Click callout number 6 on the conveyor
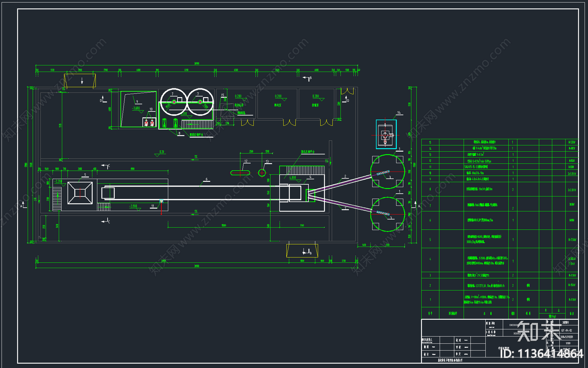 pos(207,179)
